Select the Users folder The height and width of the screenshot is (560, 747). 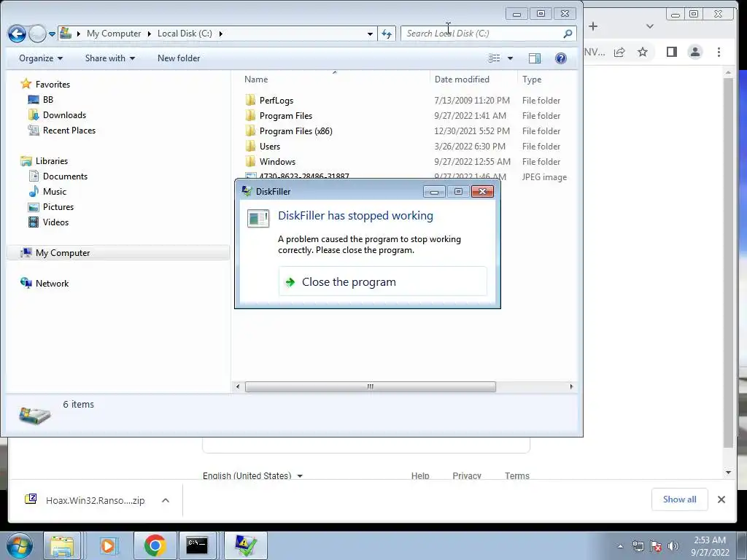(270, 146)
